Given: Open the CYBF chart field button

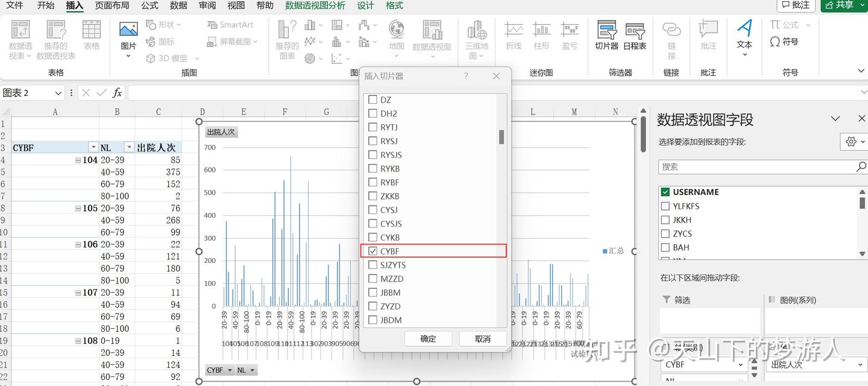Looking at the screenshot, I should (219, 370).
